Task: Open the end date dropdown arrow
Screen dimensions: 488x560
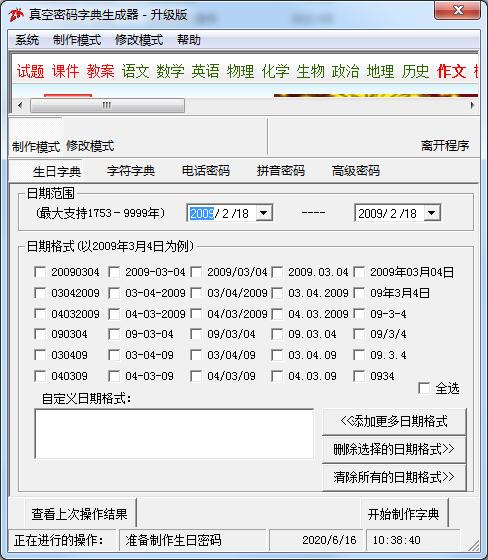Action: [432, 213]
